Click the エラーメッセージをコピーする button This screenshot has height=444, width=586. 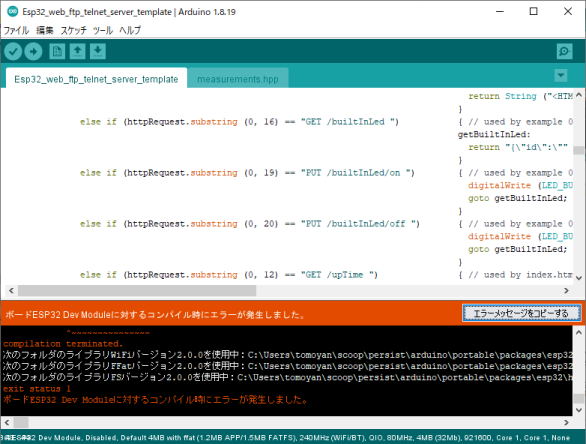pos(521,313)
